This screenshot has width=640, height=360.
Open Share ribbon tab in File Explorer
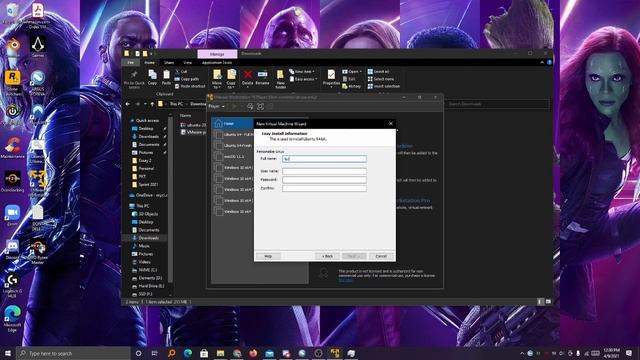point(169,62)
